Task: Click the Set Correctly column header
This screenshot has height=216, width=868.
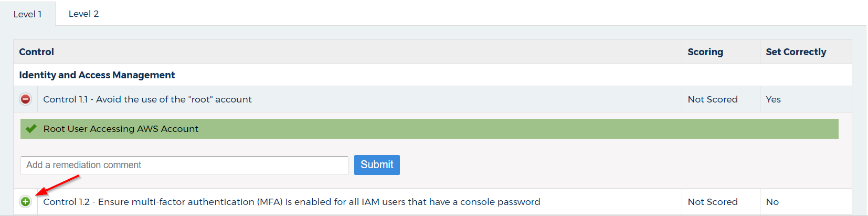Action: [796, 52]
